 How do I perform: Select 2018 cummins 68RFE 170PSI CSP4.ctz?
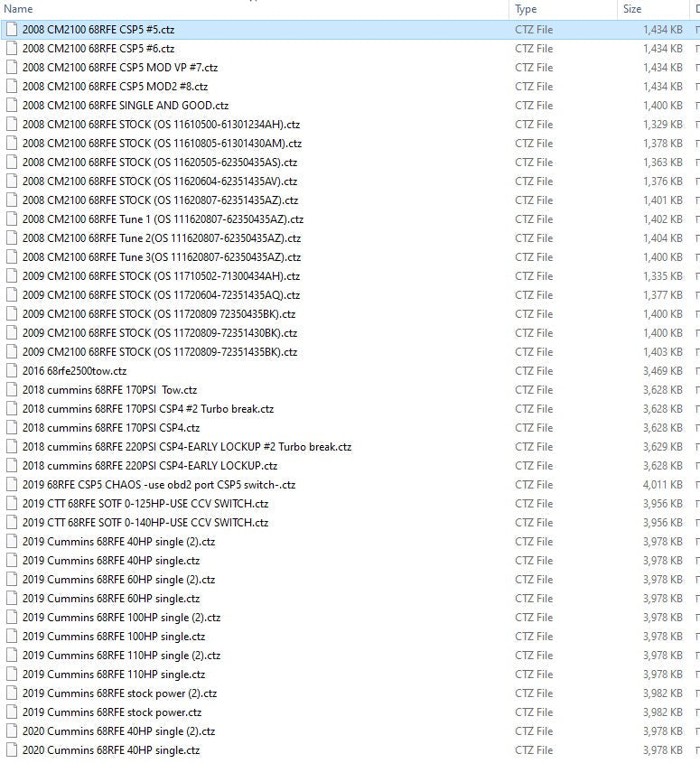coord(111,428)
